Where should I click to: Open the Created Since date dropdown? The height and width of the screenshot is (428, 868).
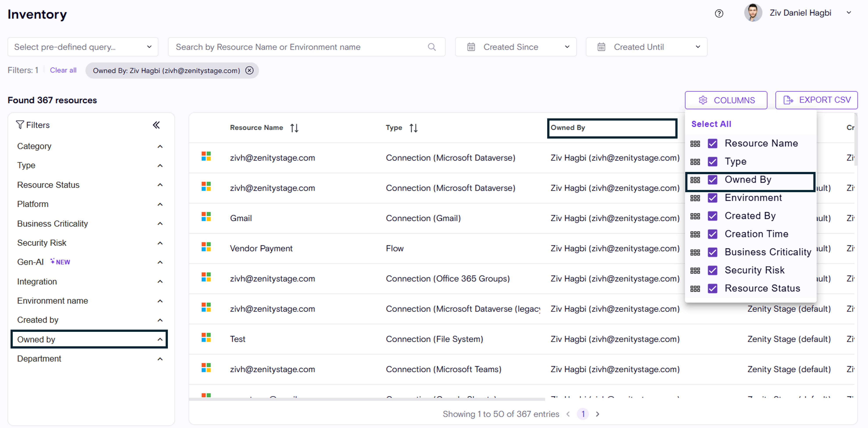click(516, 47)
